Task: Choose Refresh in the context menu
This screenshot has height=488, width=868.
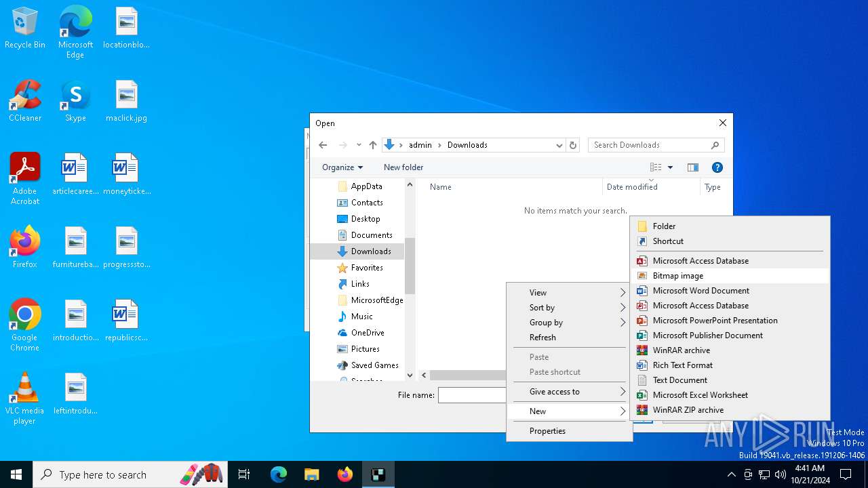Action: (x=569, y=338)
